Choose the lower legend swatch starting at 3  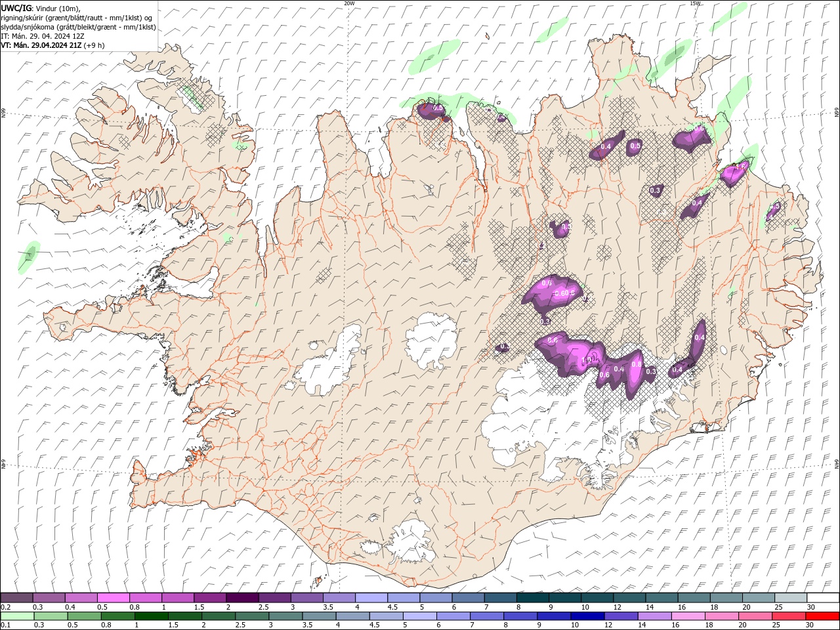tap(285, 616)
